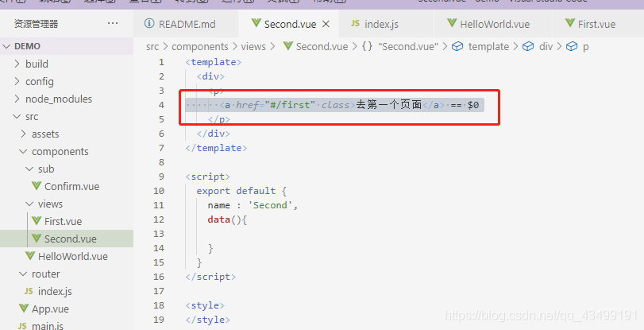The height and width of the screenshot is (330, 644).
Task: Click the href "#/first" attribute value
Action: (290, 105)
